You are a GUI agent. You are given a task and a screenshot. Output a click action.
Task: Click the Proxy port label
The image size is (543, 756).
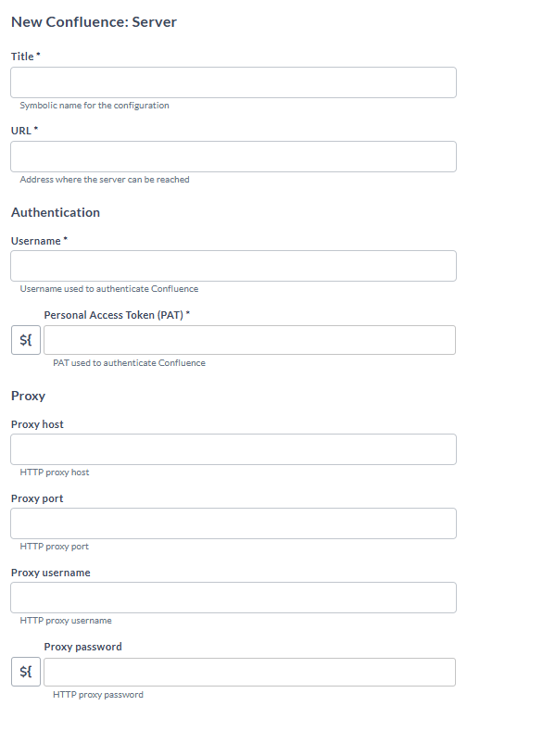point(37,498)
